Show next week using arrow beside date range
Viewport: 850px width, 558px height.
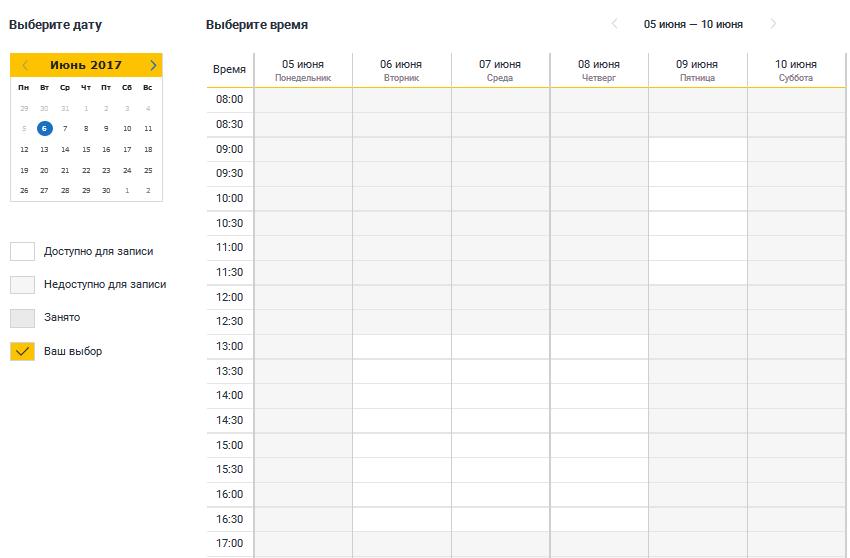pyautogui.click(x=773, y=24)
